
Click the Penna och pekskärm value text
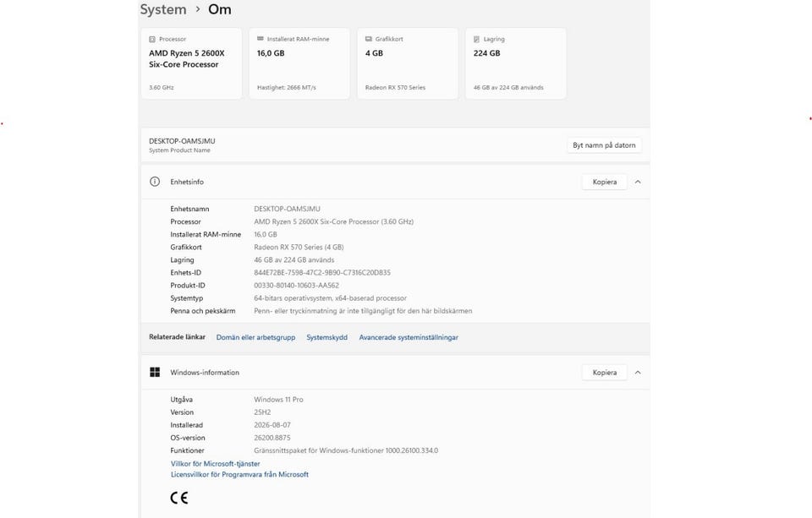click(x=363, y=311)
